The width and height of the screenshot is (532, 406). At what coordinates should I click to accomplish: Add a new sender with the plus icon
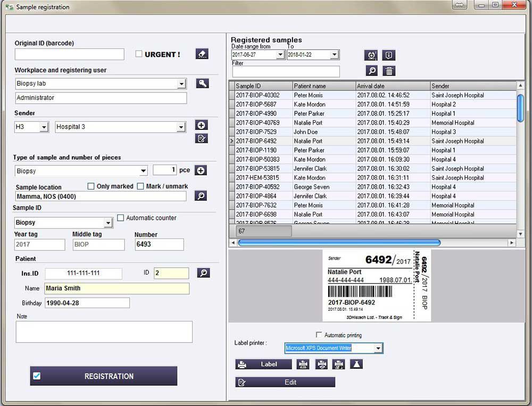coord(201,125)
